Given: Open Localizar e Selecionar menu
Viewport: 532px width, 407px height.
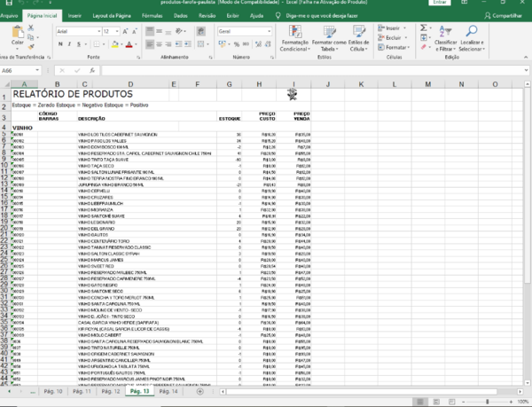Looking at the screenshot, I should coord(472,38).
